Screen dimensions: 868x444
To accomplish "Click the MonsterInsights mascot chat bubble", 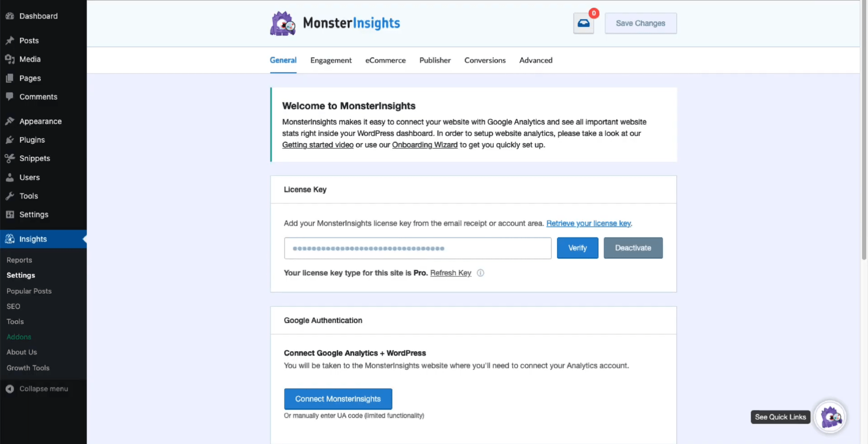I will pos(831,416).
